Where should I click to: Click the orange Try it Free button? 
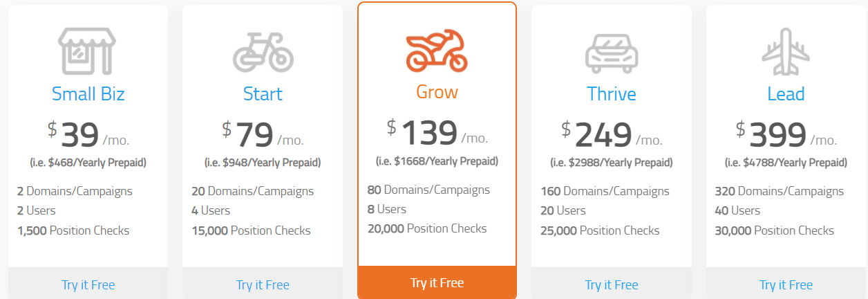pos(437,282)
